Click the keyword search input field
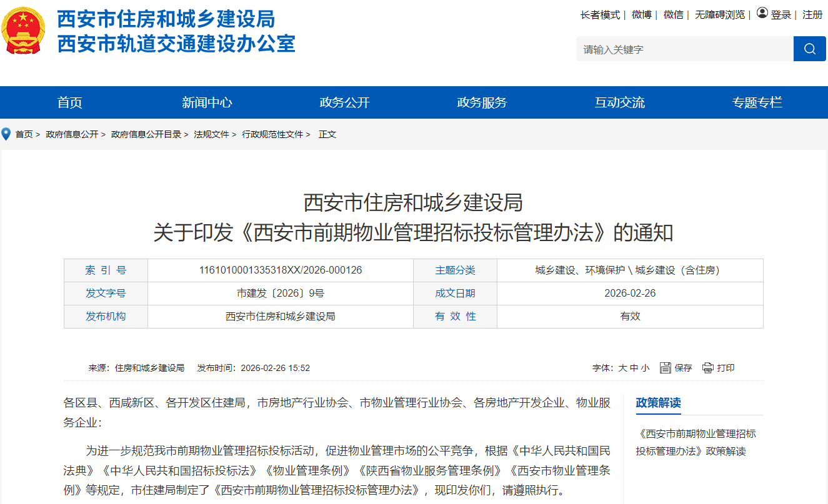This screenshot has height=504, width=828. point(681,49)
